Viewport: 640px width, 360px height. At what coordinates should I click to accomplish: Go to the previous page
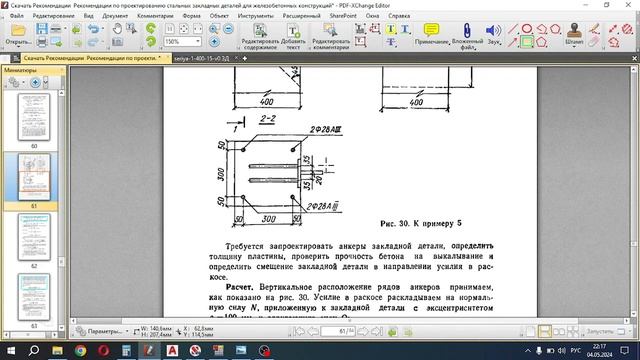pyautogui.click(x=313, y=331)
